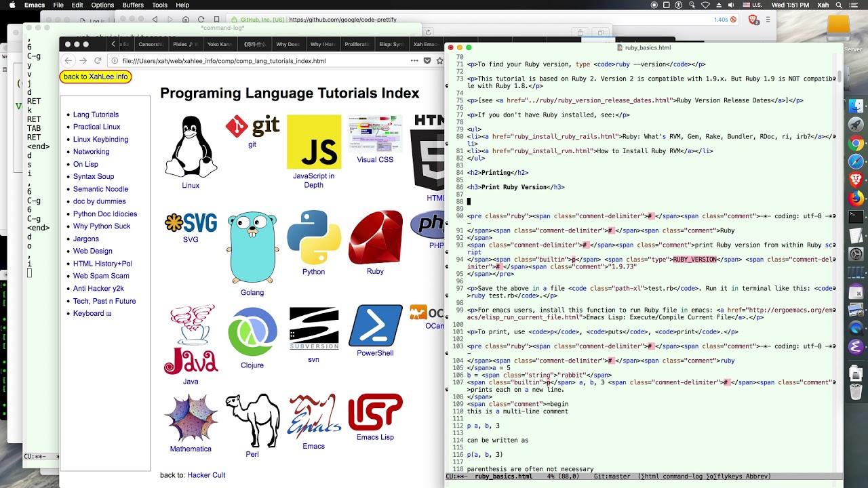Open the Lang Tutorials sidebar link
Viewport: 868px width, 488px height.
[96, 115]
